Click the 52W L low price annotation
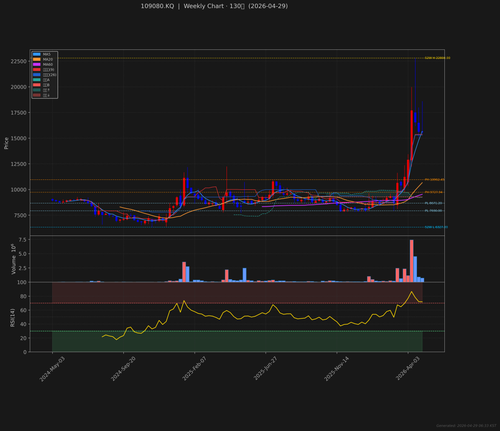Viewport: 500px width, 431px height. [436, 227]
